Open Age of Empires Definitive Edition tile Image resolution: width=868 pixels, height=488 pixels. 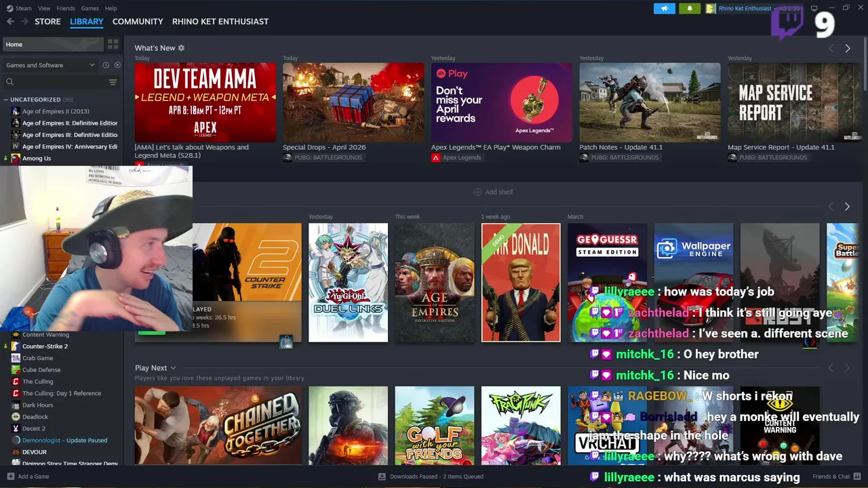pyautogui.click(x=435, y=283)
